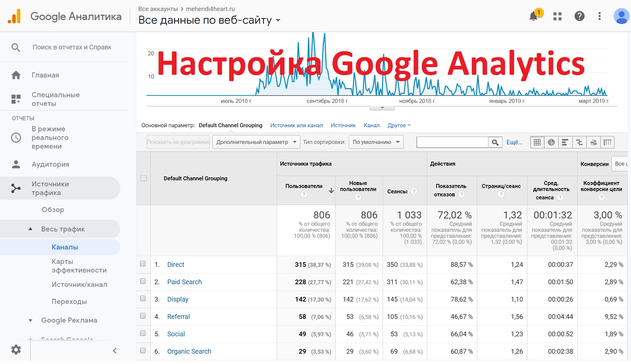
Task: Click the help icon under Пользователи header
Action: point(304,194)
